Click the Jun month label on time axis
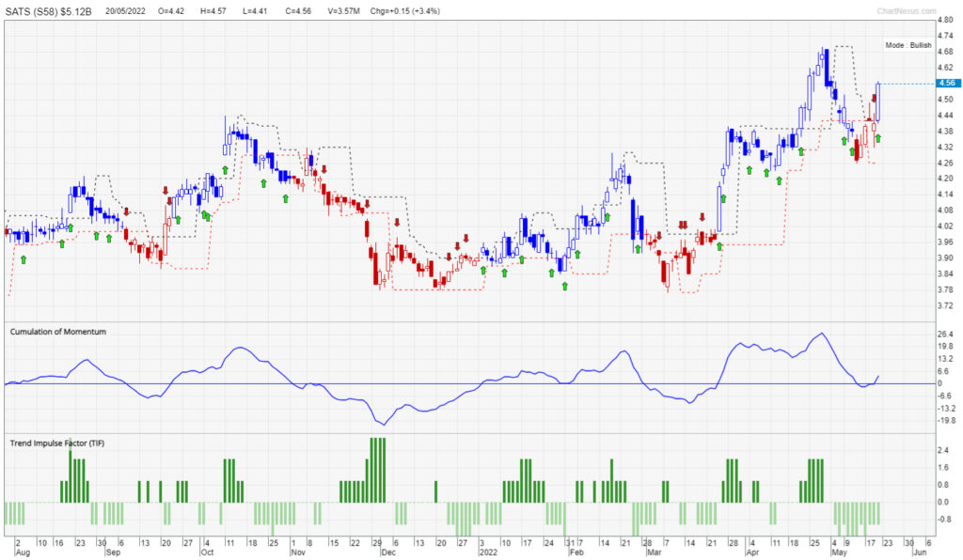Screen dimensions: 963x560 [x=920, y=552]
